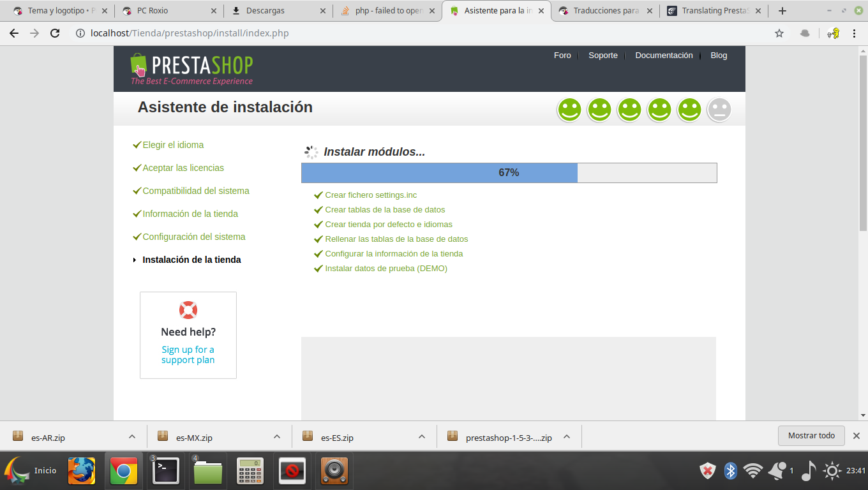
Task: Click the PrestaShop logo in the header
Action: pos(191,70)
